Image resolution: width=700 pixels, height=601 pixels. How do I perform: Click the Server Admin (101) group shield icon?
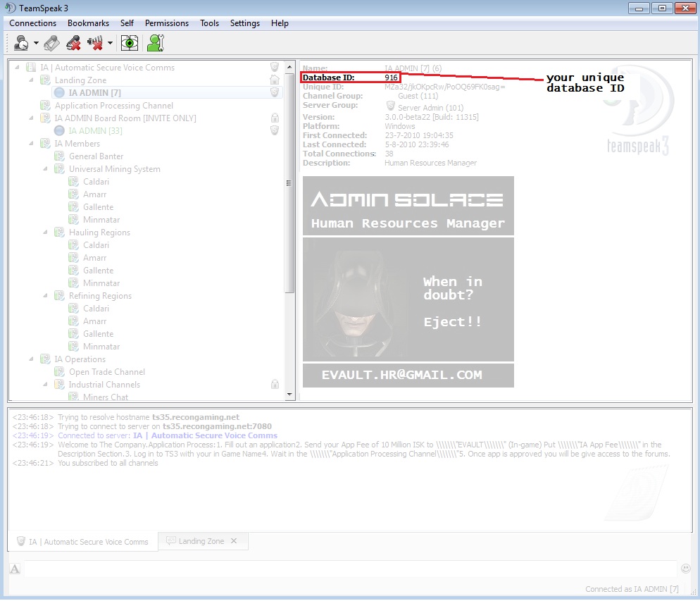[391, 106]
